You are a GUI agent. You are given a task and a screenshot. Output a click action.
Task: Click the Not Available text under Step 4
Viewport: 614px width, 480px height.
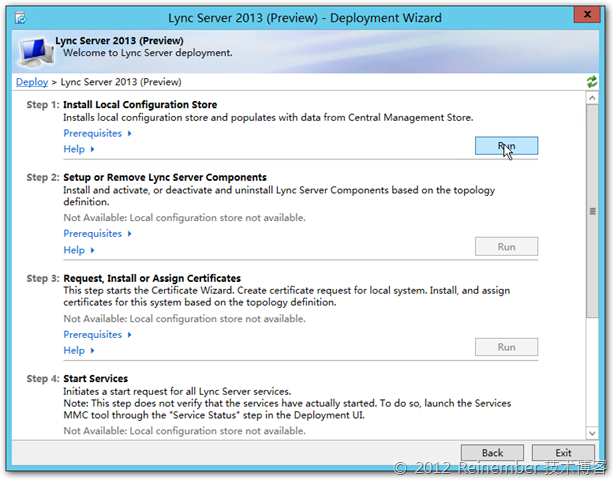click(x=184, y=431)
